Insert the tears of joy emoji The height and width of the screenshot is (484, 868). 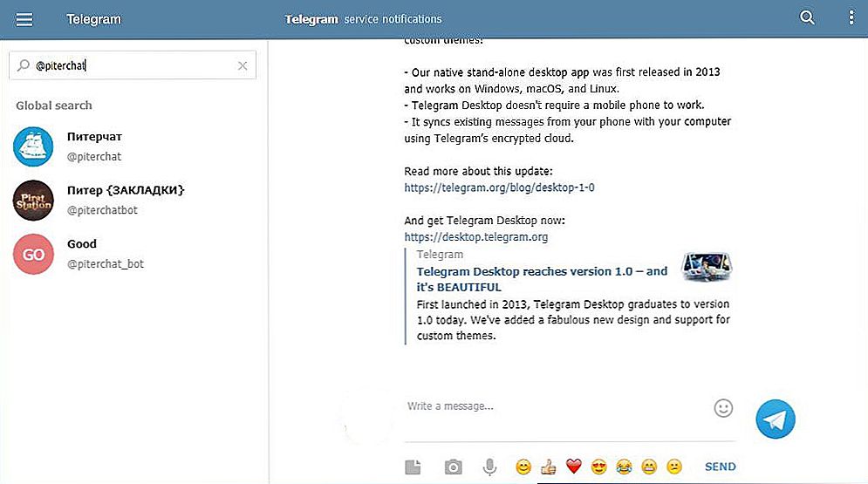coord(624,467)
